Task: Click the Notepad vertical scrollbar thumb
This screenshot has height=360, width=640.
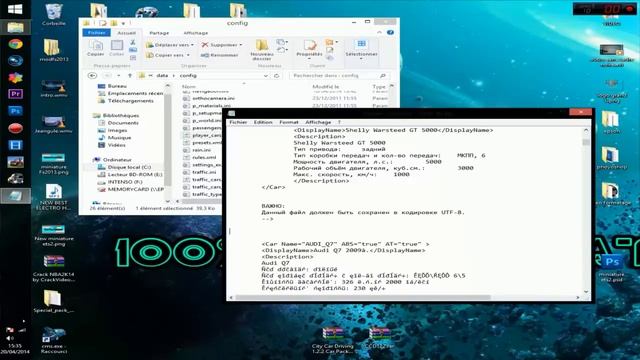Action: tap(586, 142)
